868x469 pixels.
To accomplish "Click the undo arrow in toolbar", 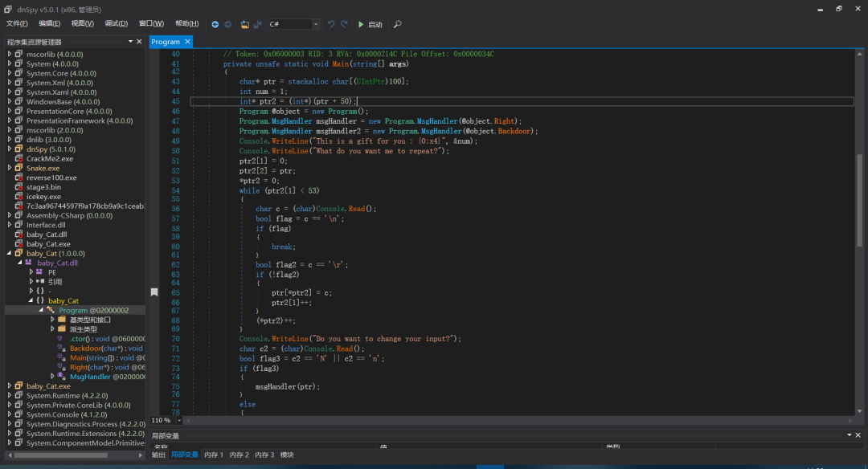I will (331, 24).
